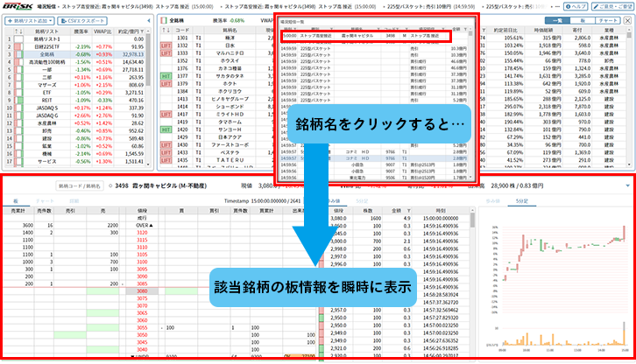This screenshot has width=636, height=364.
Task: Click the 約定前日比 column header
Action: [x=505, y=30]
